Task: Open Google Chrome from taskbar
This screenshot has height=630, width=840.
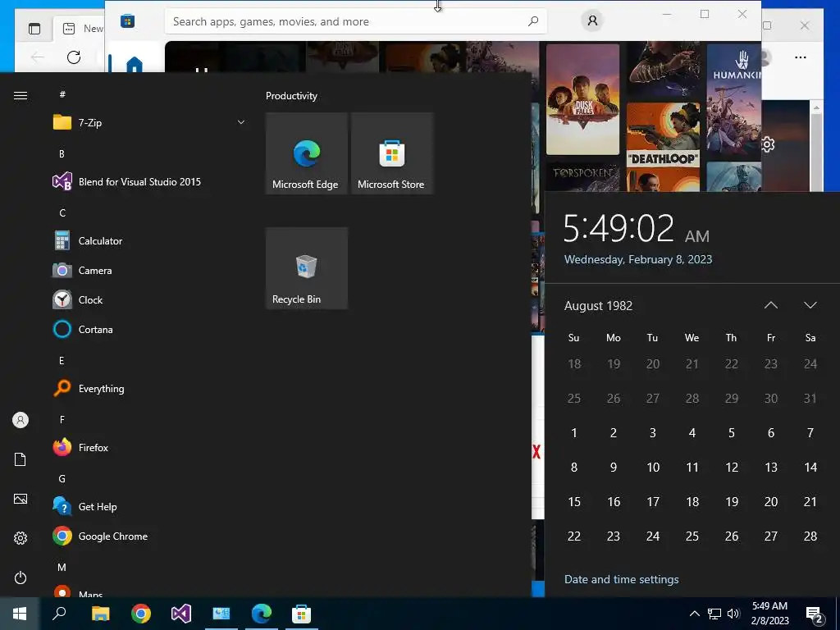Action: pos(141,614)
